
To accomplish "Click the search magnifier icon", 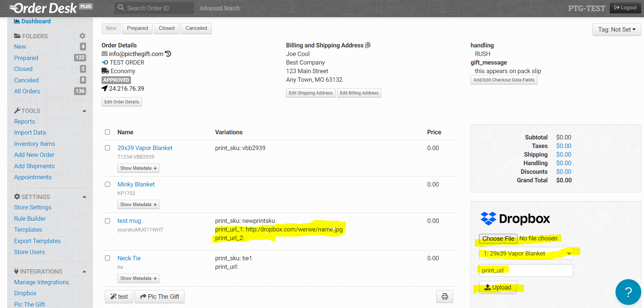I will 121,8.
